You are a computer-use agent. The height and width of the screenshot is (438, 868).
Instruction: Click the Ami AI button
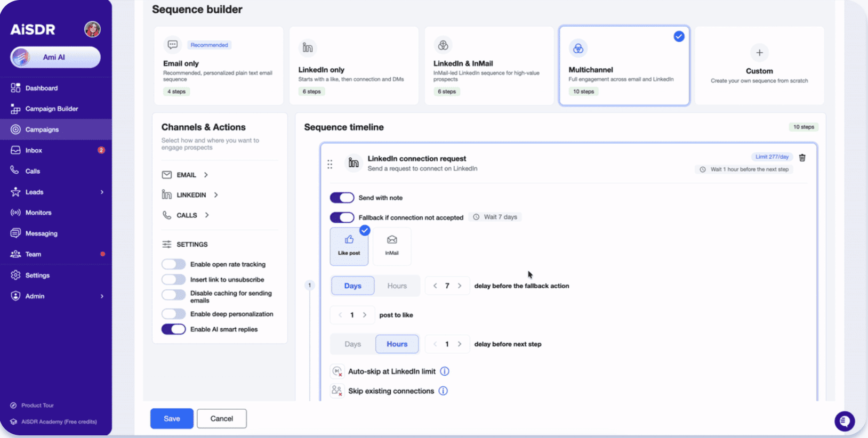(55, 57)
